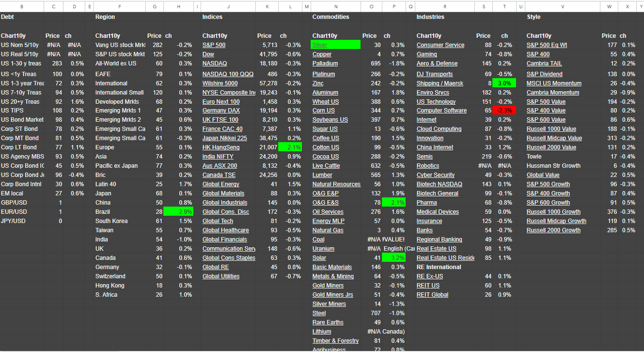Select the S. Africa region cell
This screenshot has height=352, width=644.
(x=120, y=295)
